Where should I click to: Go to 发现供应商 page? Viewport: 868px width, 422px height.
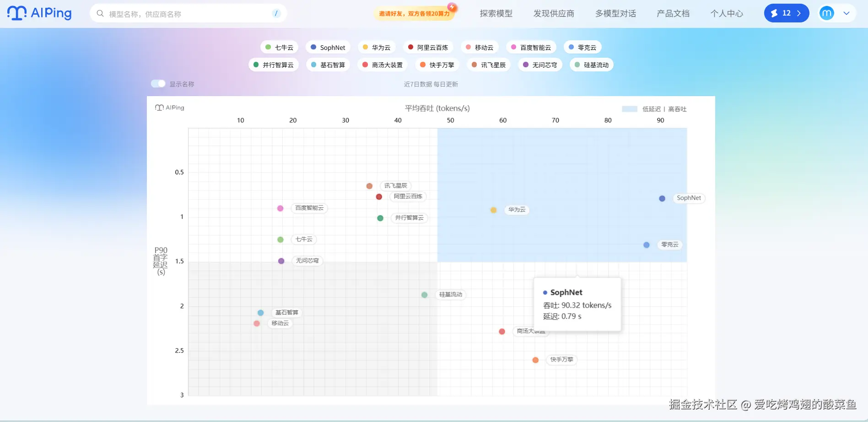coord(554,14)
